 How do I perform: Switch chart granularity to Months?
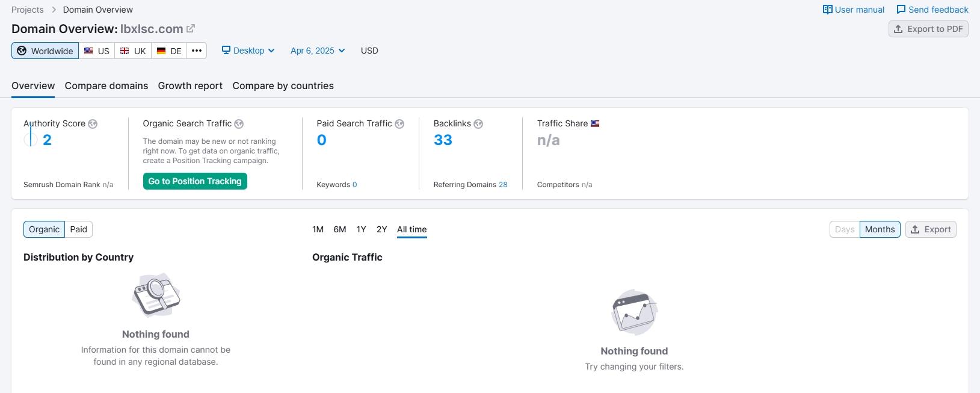pos(880,229)
